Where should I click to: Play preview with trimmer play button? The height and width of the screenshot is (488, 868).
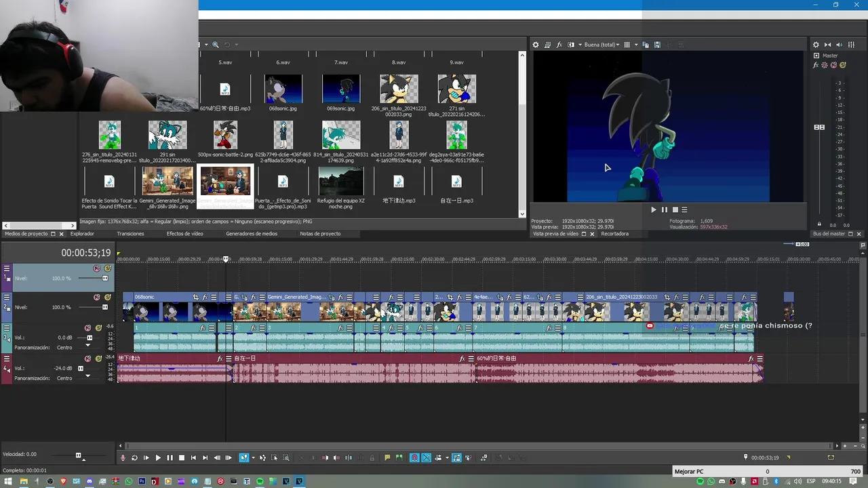pos(653,210)
